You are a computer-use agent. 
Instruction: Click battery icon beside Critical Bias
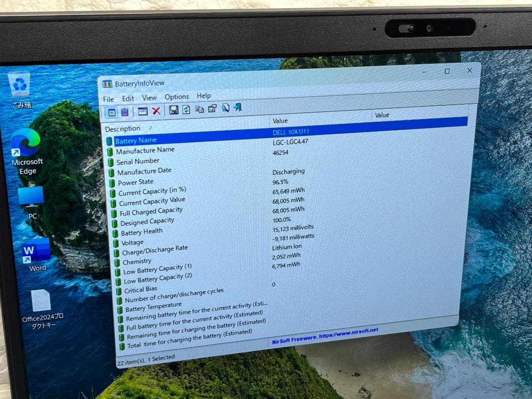[119, 292]
